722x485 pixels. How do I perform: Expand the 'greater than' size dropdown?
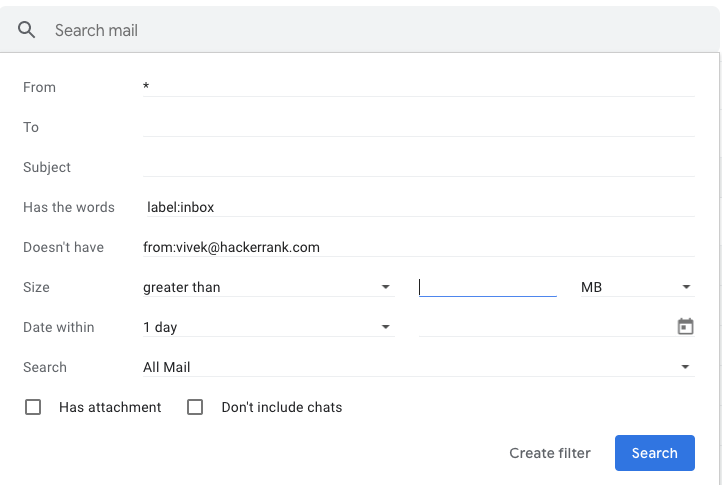(268, 287)
